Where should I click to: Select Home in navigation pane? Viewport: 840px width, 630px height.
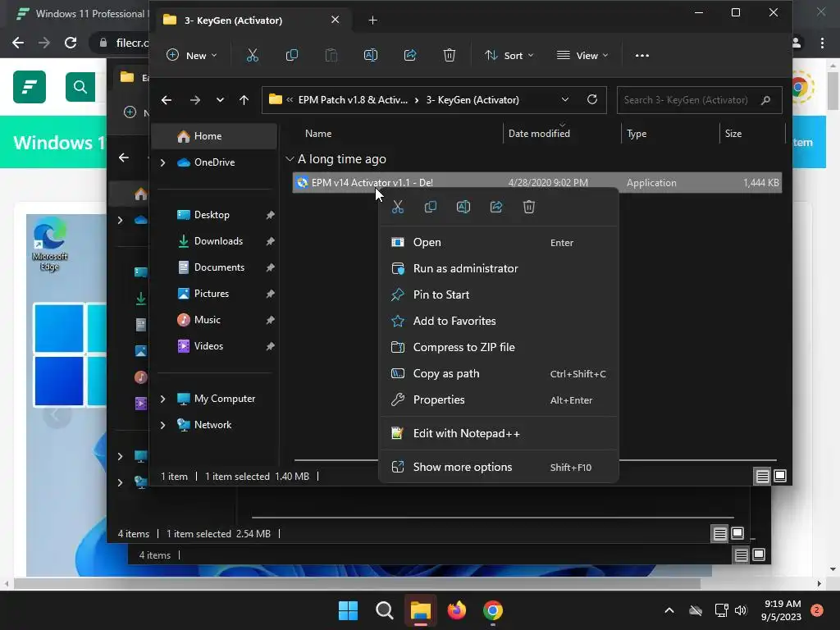(x=214, y=136)
